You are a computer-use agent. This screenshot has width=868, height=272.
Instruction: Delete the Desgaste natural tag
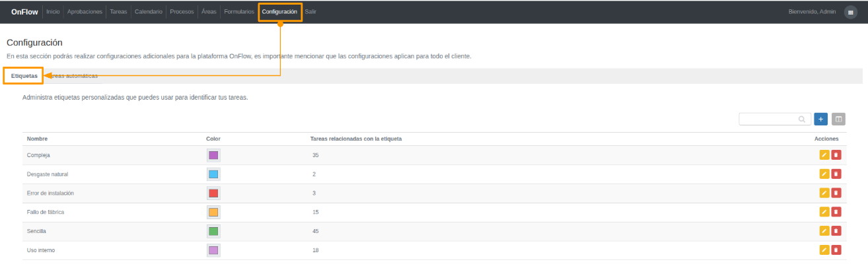point(836,174)
